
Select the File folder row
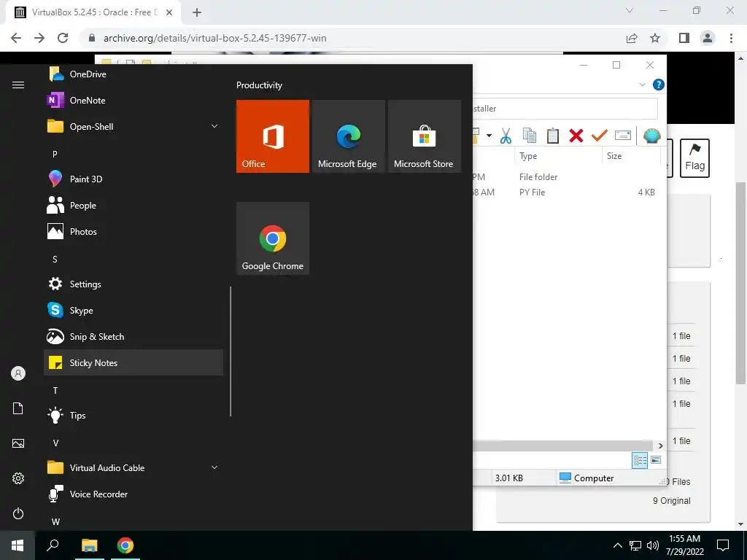(x=567, y=176)
